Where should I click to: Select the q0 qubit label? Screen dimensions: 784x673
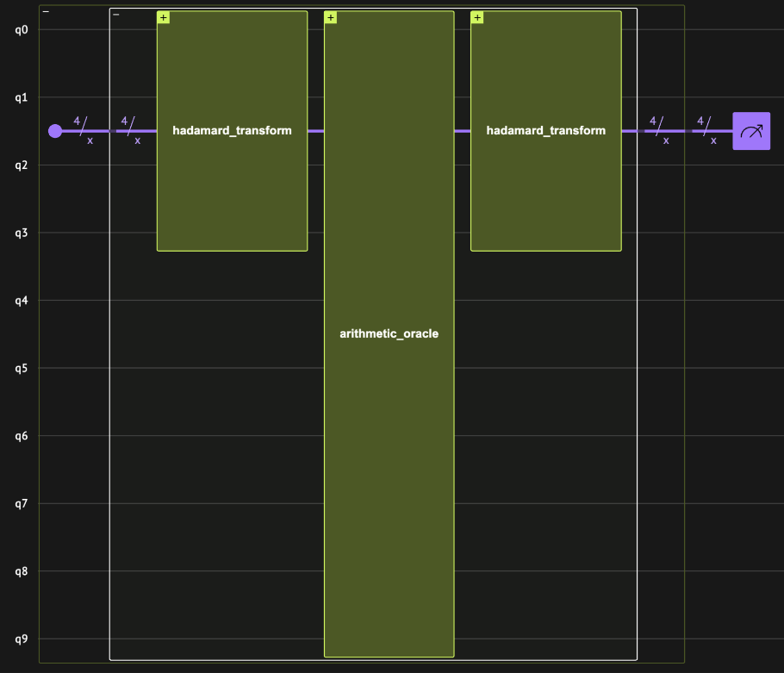(22, 30)
